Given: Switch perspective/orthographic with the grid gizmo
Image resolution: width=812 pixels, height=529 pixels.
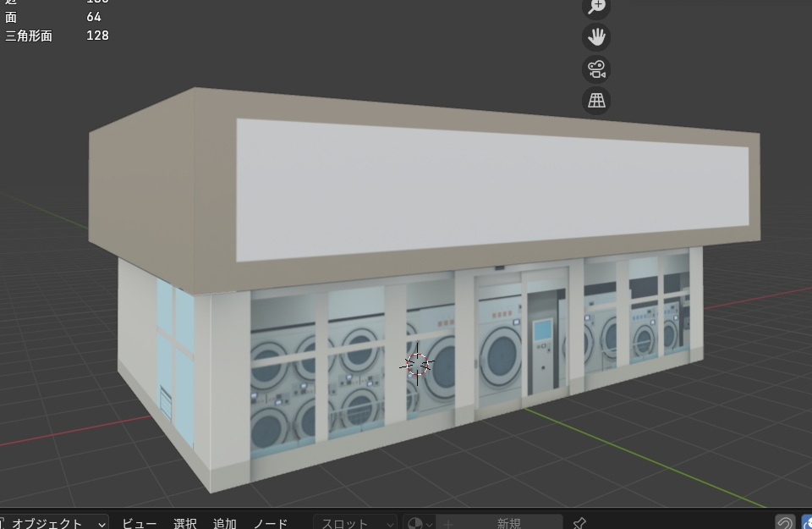Looking at the screenshot, I should pos(596,101).
